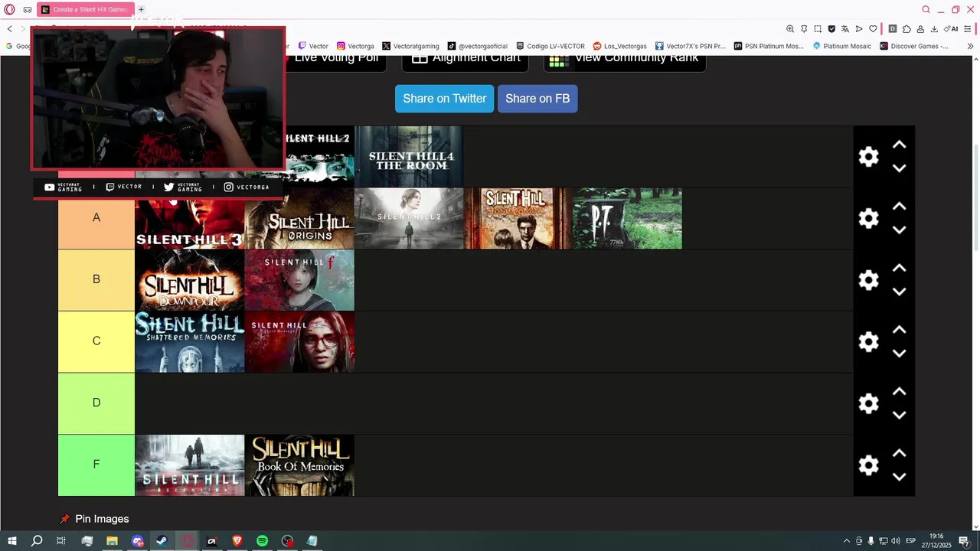Share tier list on Twitter
This screenshot has width=980, height=551.
[444, 99]
